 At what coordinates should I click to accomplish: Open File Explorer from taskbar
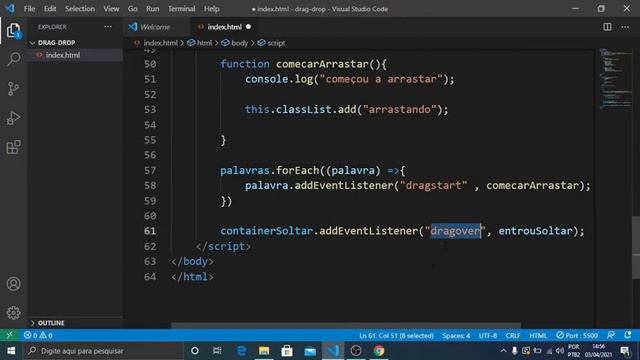(x=264, y=351)
